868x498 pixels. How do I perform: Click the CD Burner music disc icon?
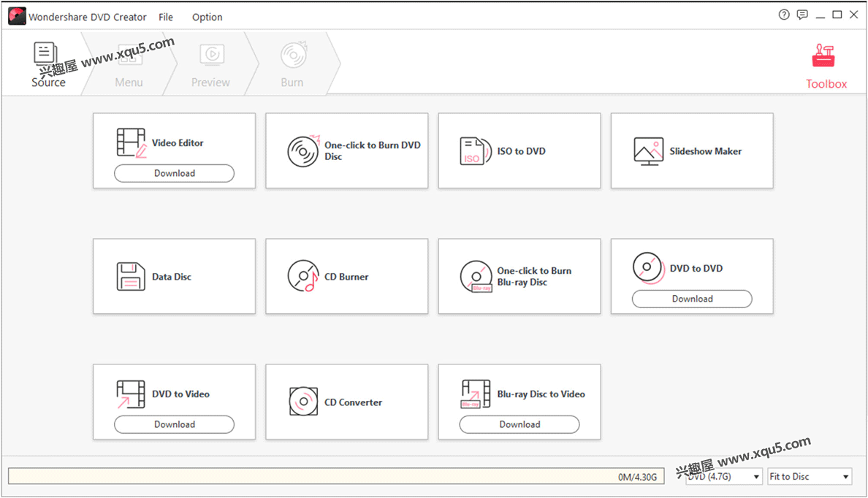[x=303, y=276]
